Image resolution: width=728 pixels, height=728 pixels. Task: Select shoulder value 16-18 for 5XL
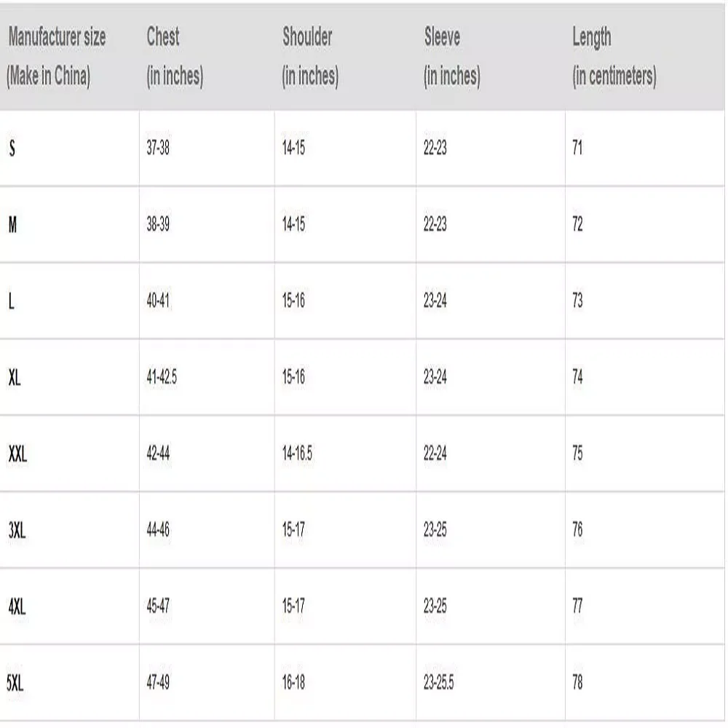tap(293, 682)
